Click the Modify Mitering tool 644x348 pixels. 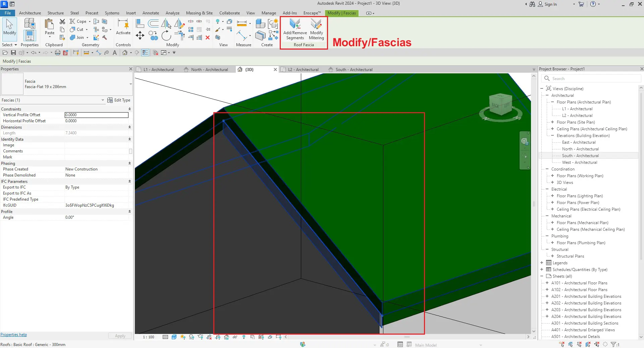click(316, 29)
